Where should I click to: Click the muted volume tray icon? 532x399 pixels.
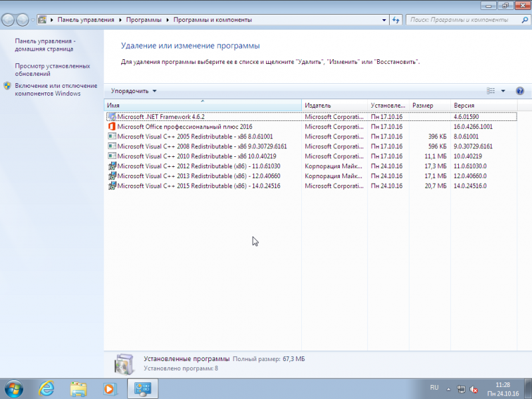tap(473, 389)
